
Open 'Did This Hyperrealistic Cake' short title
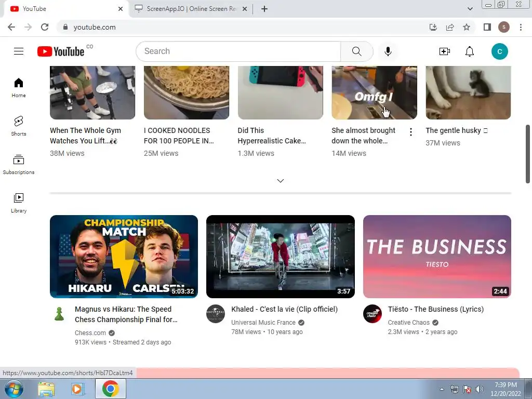pos(272,136)
